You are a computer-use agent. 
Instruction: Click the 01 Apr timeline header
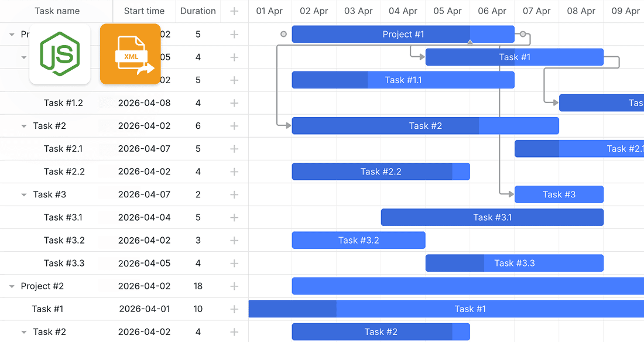point(269,11)
